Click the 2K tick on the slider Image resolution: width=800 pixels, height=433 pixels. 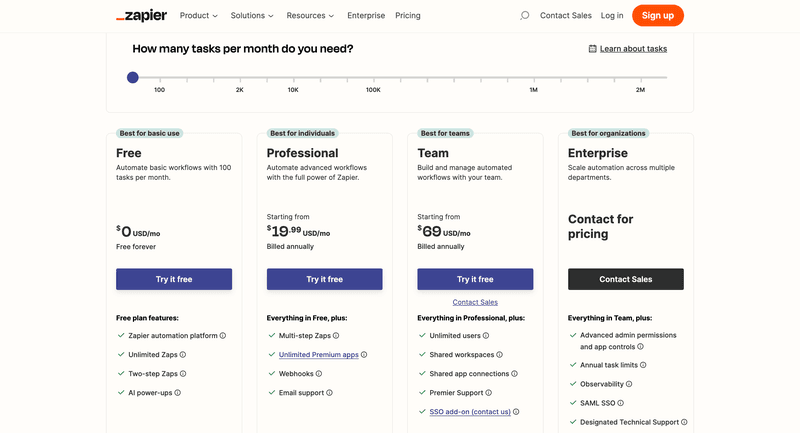[240, 79]
